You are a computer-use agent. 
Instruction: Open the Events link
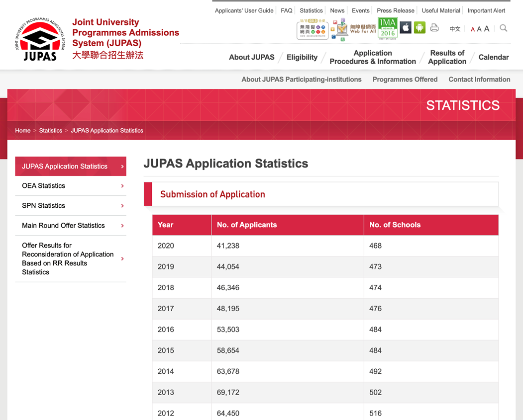(x=361, y=10)
